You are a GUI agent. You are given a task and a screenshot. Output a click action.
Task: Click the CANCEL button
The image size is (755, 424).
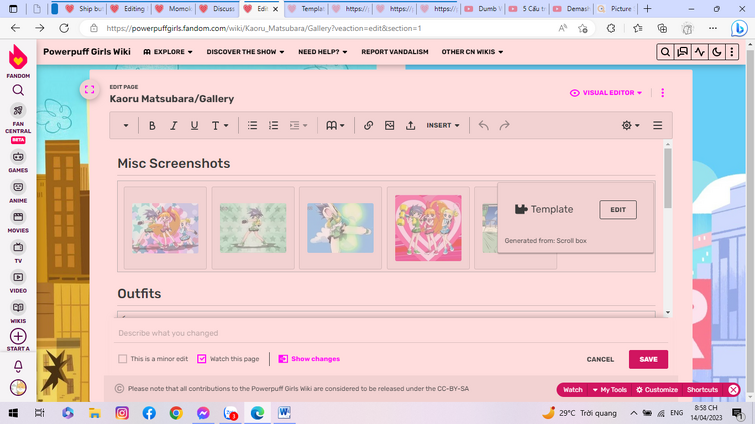(x=600, y=360)
